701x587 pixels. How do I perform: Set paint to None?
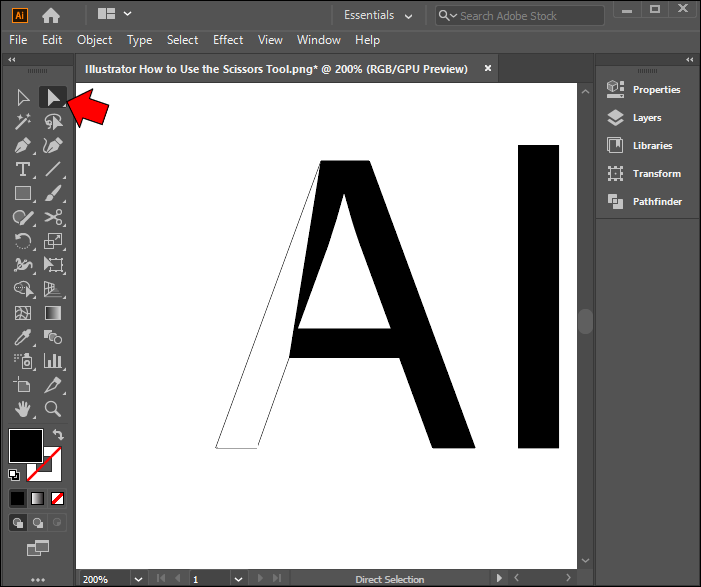click(58, 498)
